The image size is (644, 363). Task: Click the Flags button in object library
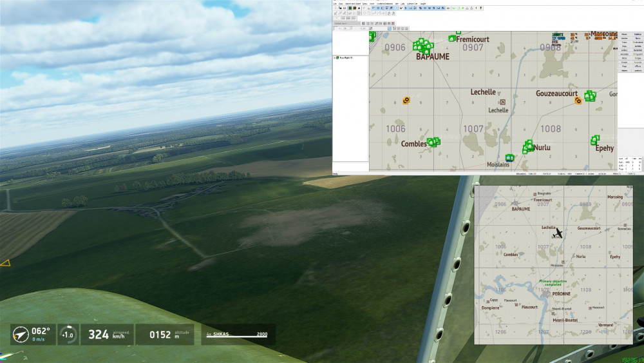click(x=624, y=66)
